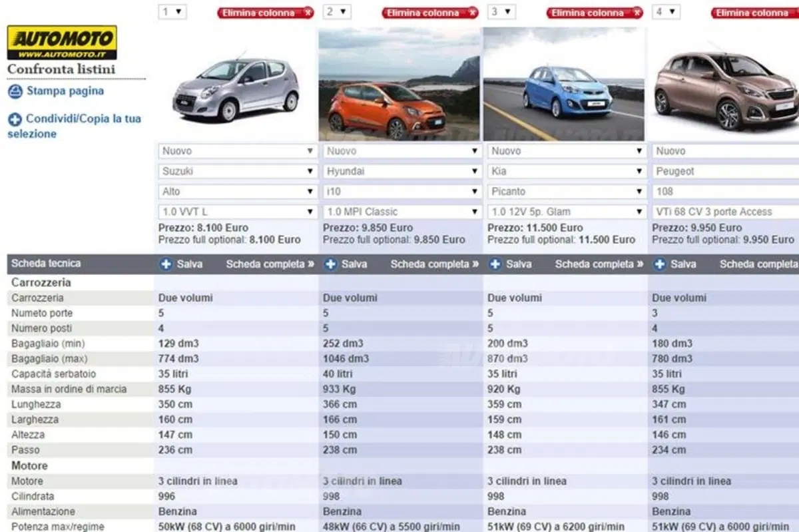Open the 1.0 MPI Classic version dropdown

coord(401,212)
